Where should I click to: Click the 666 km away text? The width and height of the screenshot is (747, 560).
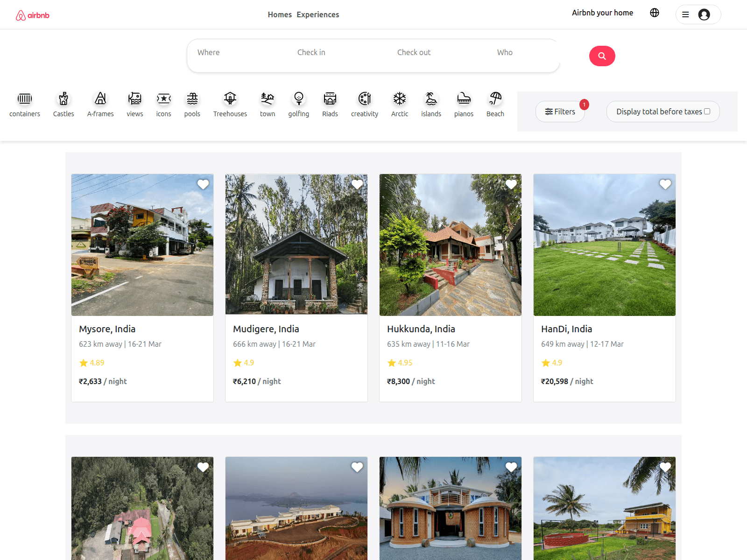point(254,344)
